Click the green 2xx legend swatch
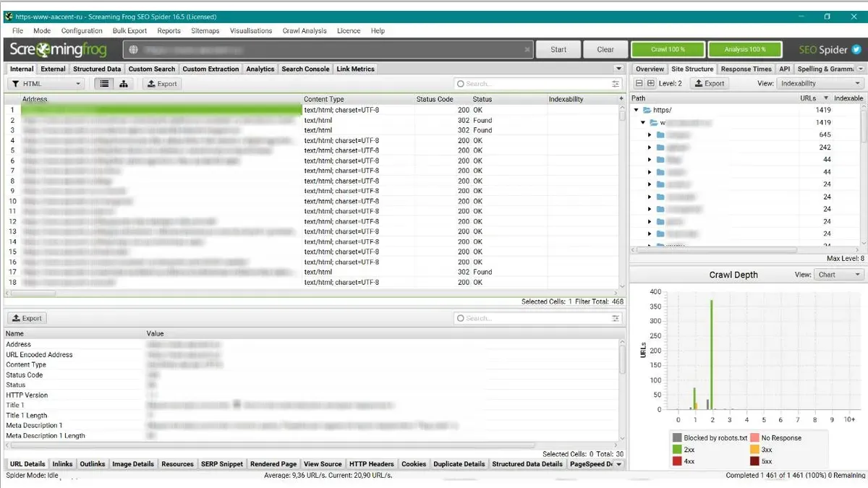Viewport: 868px width, 488px height. click(677, 450)
